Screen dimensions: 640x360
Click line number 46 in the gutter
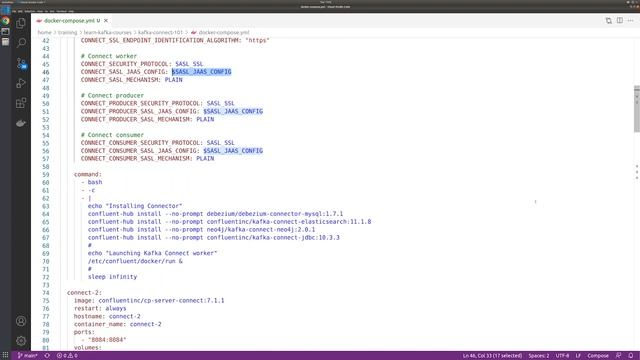[45, 72]
